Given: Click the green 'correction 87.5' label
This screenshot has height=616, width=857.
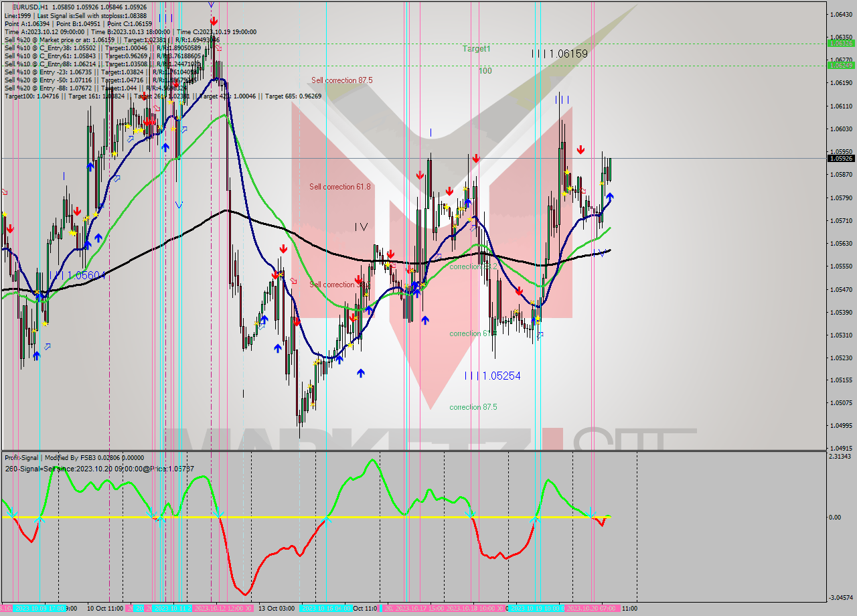Looking at the screenshot, I should 473,407.
